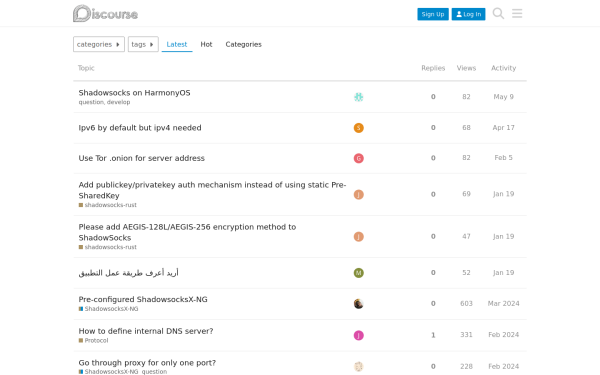
Task: Click poster avatar on Shadowsocks on HarmonyOS row
Action: [359, 97]
